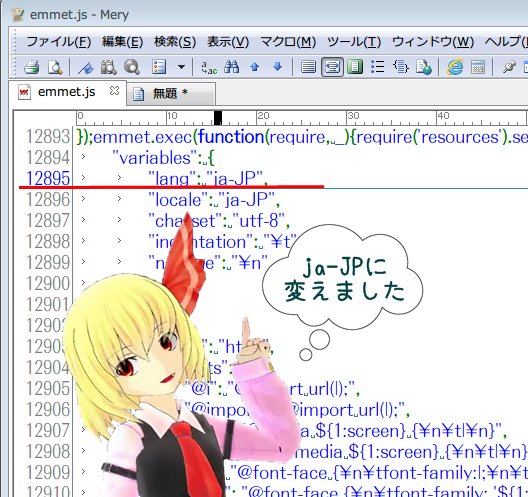
Task: Click the ruler at column 40 mark
Action: coord(443,116)
